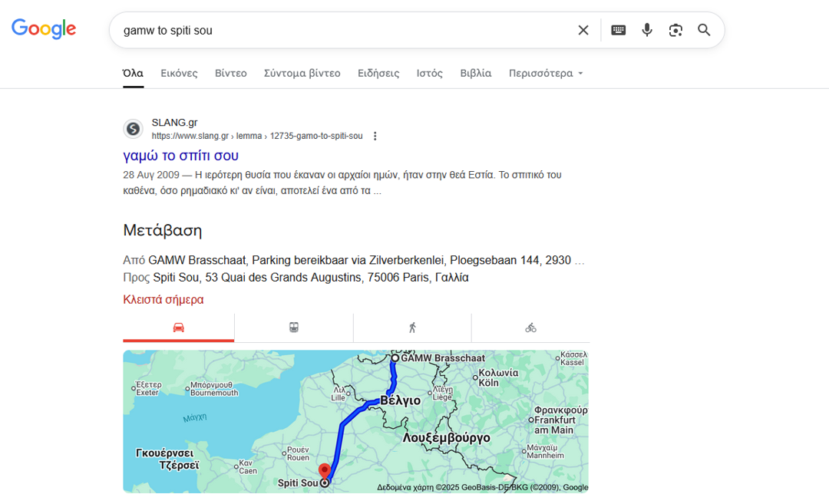Choose cycling directions mode
This screenshot has height=504, width=829.
[530, 328]
